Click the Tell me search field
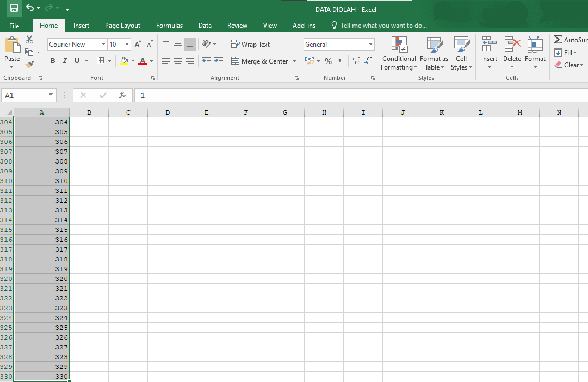The image size is (588, 382). coord(383,26)
